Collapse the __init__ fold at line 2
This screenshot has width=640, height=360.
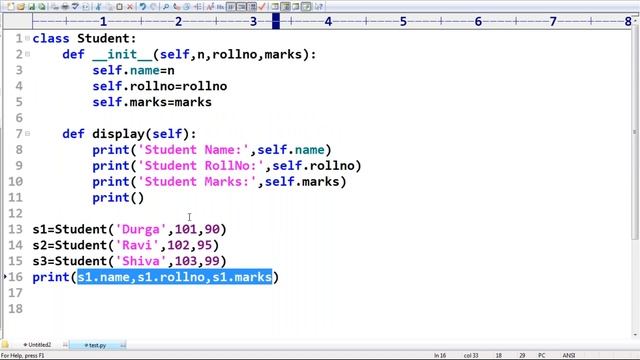click(x=27, y=54)
